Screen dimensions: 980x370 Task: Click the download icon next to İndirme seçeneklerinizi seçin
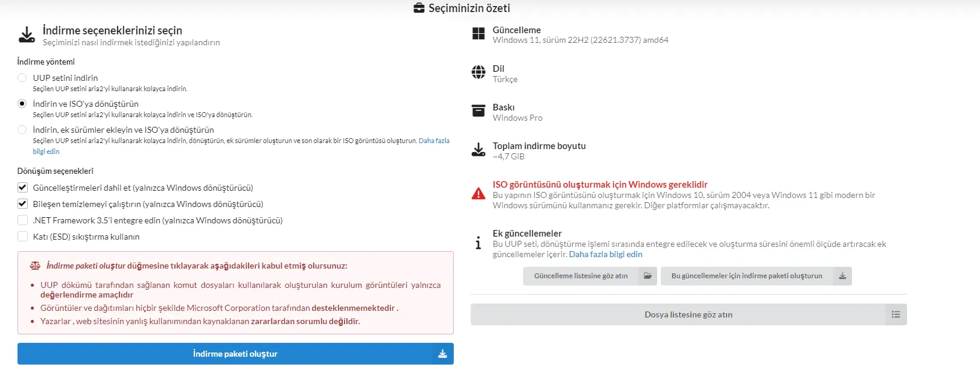(27, 34)
